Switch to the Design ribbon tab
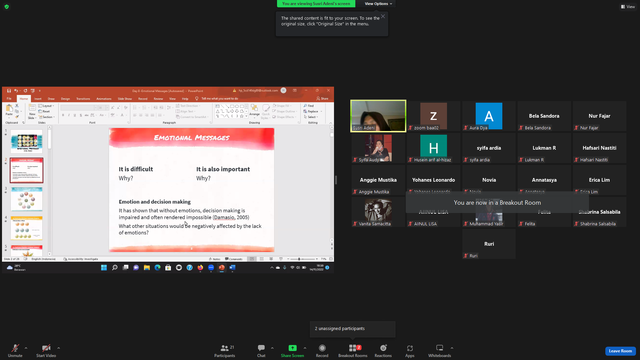 pyautogui.click(x=65, y=99)
